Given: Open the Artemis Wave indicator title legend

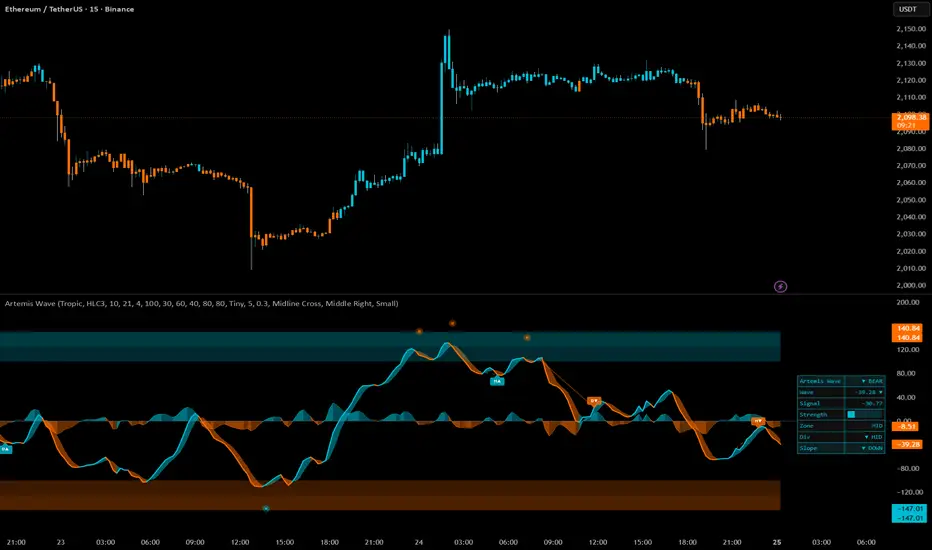Looking at the screenshot, I should point(201,303).
